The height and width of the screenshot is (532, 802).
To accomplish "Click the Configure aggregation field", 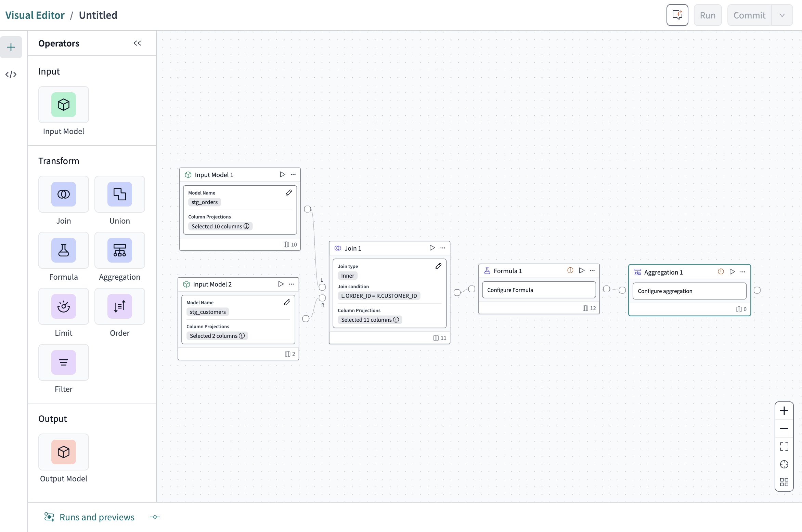I will [x=689, y=291].
